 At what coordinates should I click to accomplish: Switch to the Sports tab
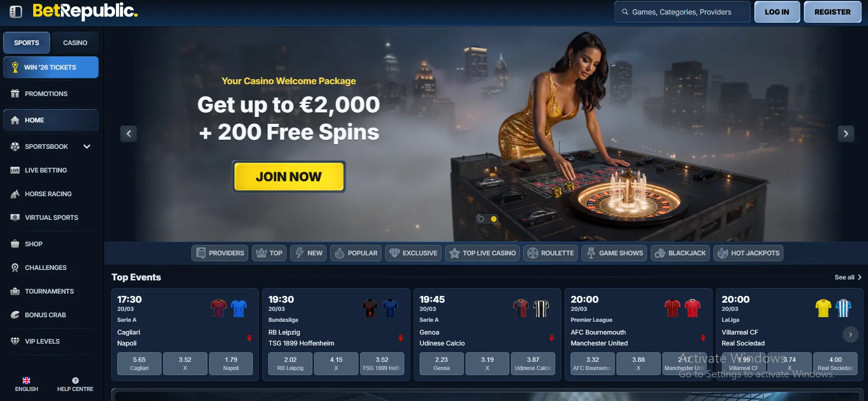pos(26,43)
